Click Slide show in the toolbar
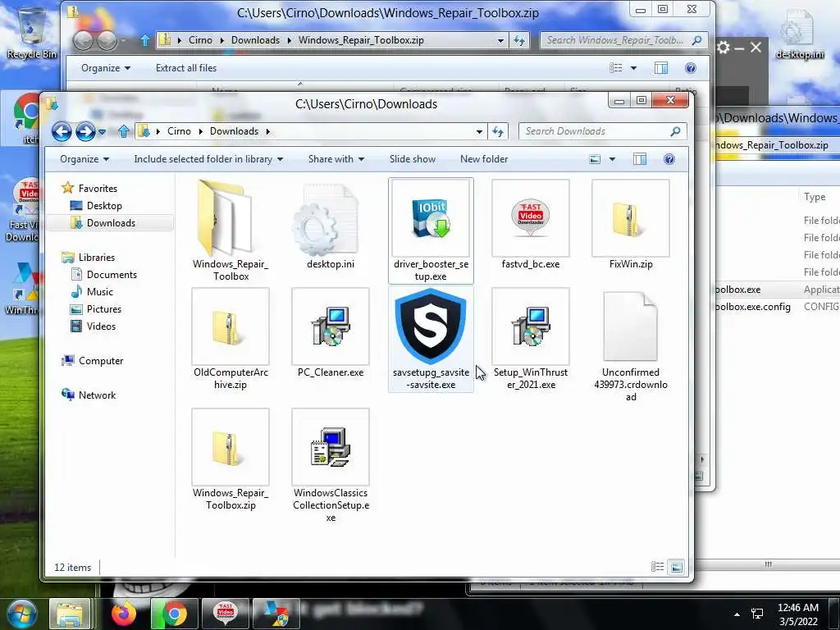Viewport: 840px width, 630px height. (412, 159)
